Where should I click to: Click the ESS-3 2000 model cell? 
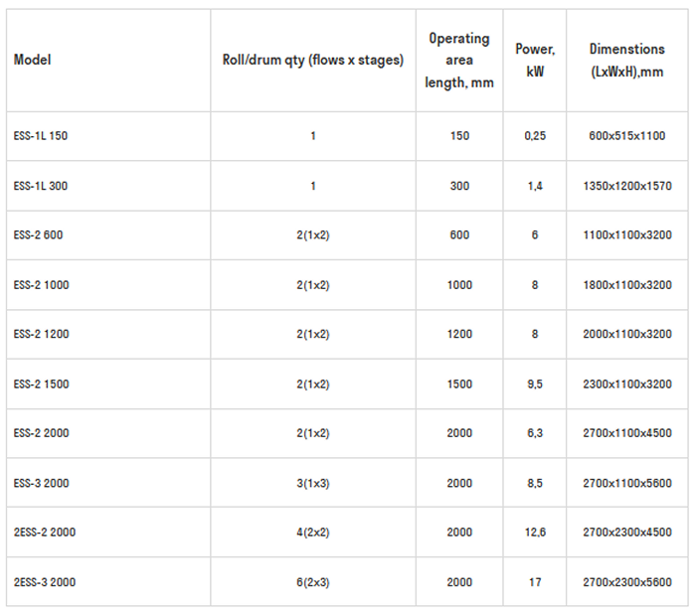pos(42,483)
